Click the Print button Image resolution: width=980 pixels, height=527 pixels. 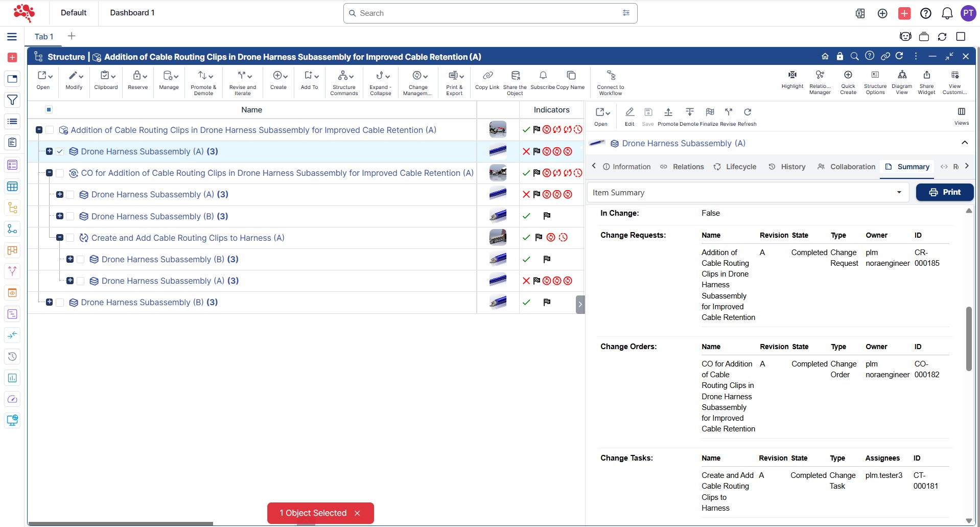click(x=944, y=192)
